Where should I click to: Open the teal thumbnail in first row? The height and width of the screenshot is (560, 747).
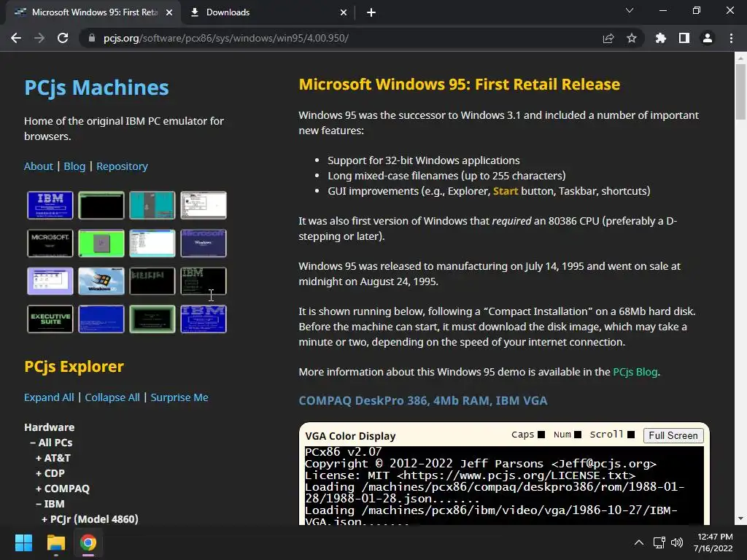coord(152,205)
